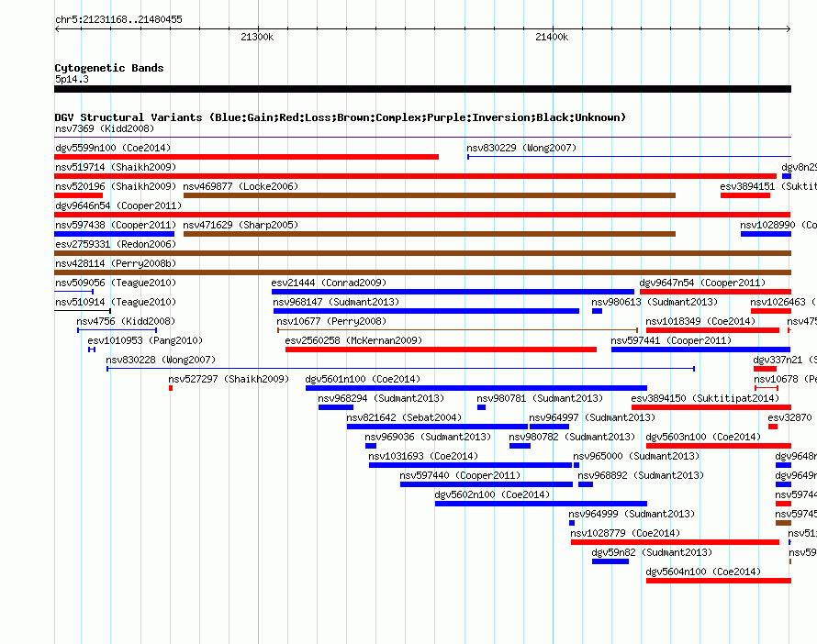Open nsv968294 (Sudmant2013) label
The height and width of the screenshot is (644, 817).
[381, 398]
